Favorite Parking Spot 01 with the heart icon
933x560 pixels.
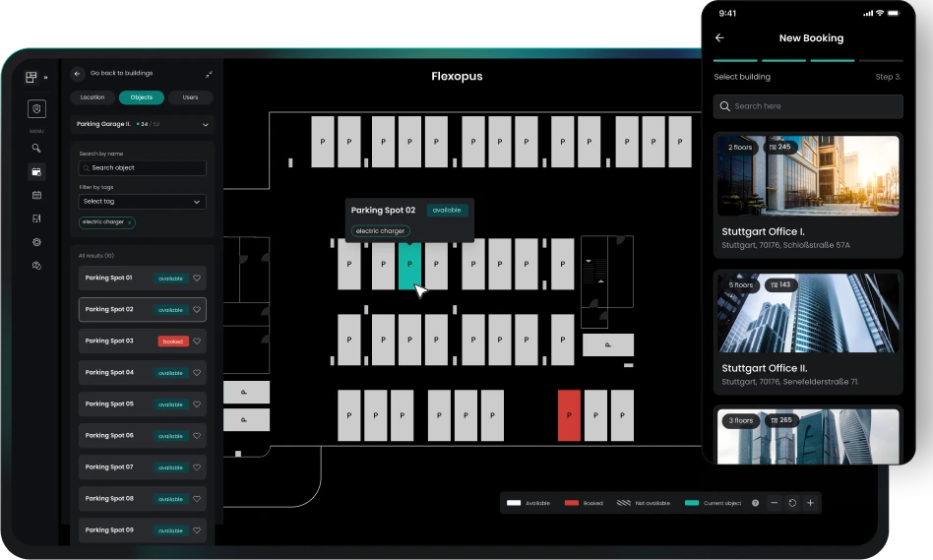point(197,279)
